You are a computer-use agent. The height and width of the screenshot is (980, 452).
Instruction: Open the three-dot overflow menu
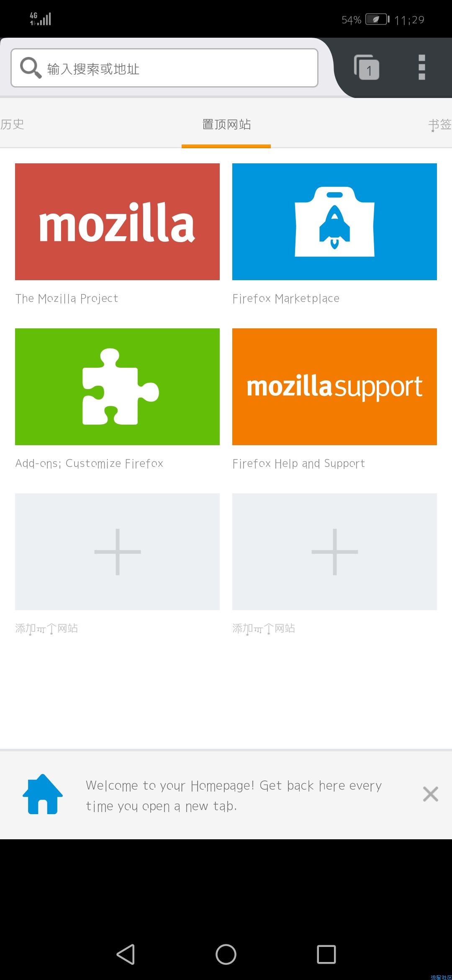tap(422, 67)
